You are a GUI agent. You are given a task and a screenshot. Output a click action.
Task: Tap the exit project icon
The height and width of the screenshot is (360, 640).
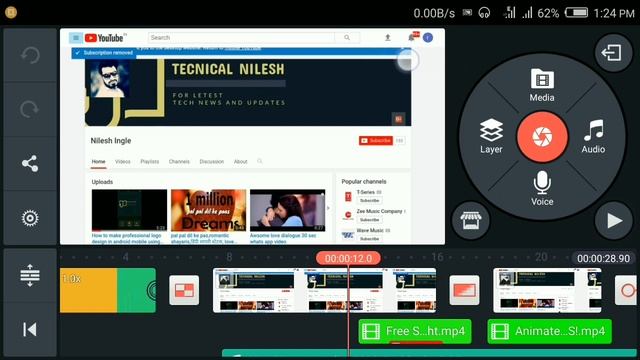click(x=612, y=53)
